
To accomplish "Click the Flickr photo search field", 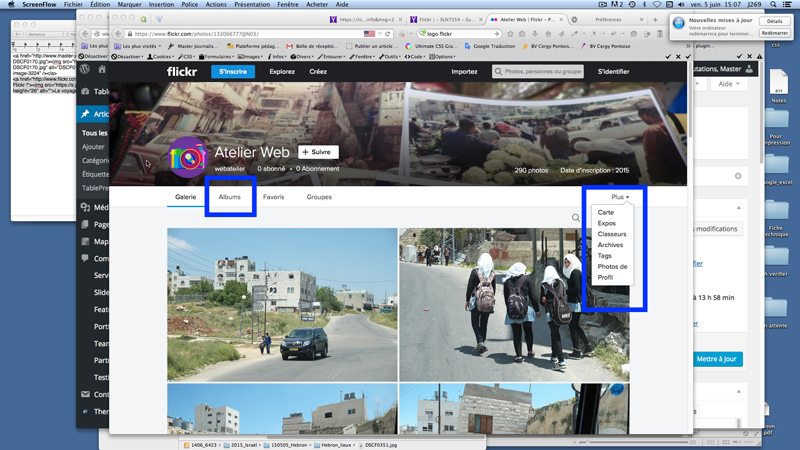I will coord(538,72).
